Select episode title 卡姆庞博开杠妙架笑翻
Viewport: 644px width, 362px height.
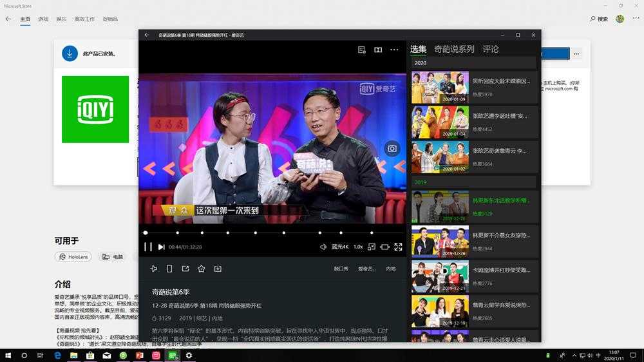(501, 271)
